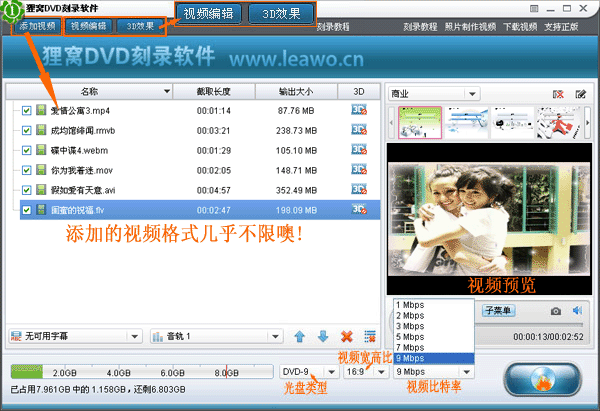Click file icon of 你为我着迷.mov
The height and width of the screenshot is (411, 600).
pyautogui.click(x=41, y=170)
